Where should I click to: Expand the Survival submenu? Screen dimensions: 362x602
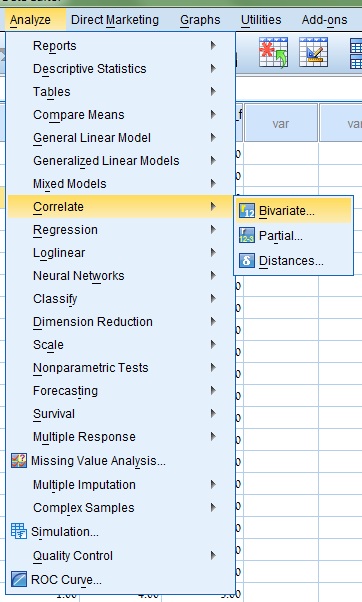click(x=121, y=414)
